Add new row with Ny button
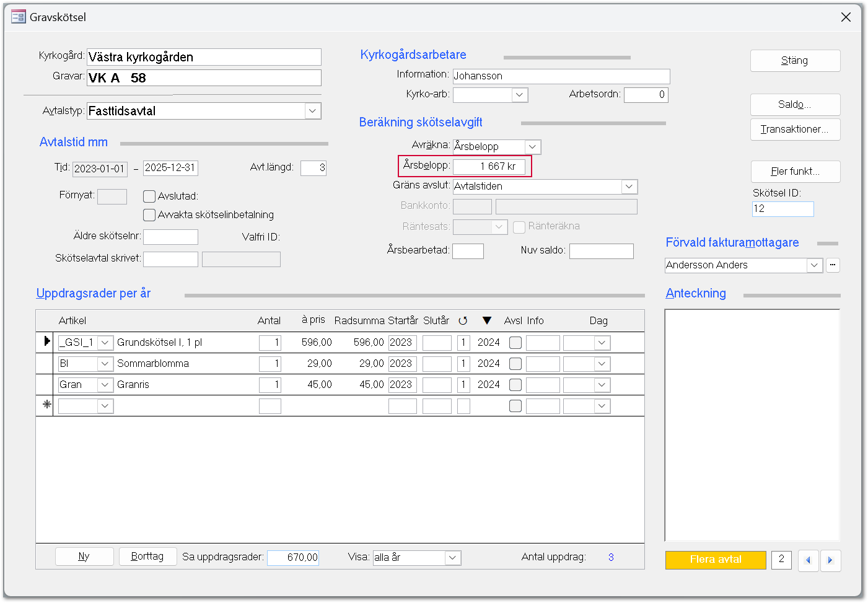Viewport: 868px width, 603px height. pyautogui.click(x=84, y=557)
